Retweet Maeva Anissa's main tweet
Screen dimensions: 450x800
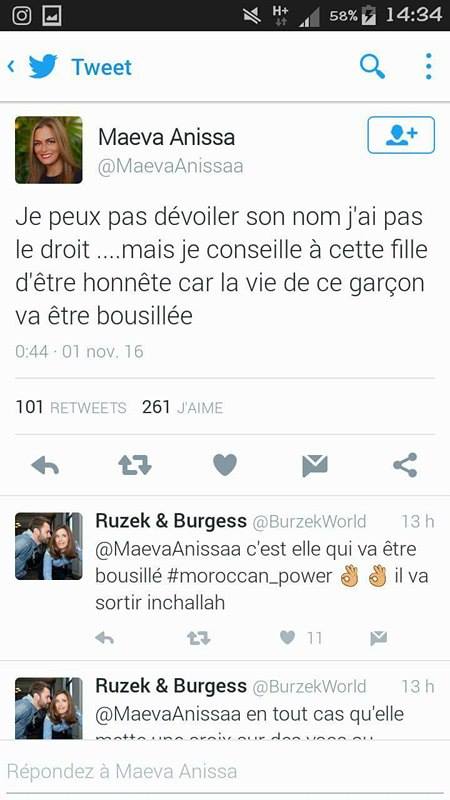[x=135, y=465]
